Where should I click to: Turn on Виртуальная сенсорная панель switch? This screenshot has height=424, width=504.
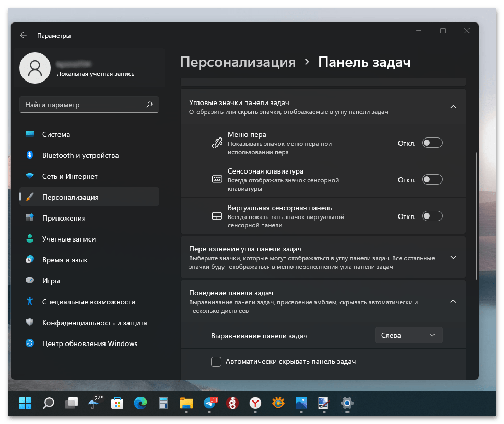432,216
